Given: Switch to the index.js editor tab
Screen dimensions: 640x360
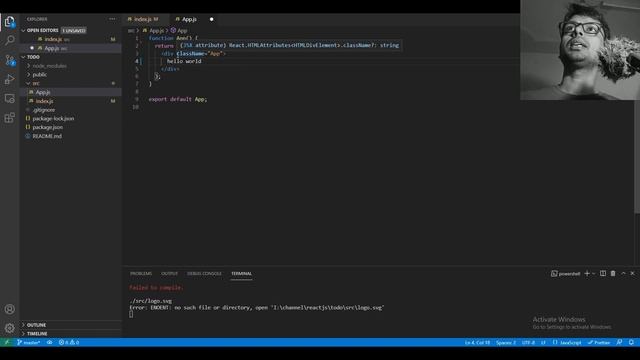Looking at the screenshot, I should 145,19.
